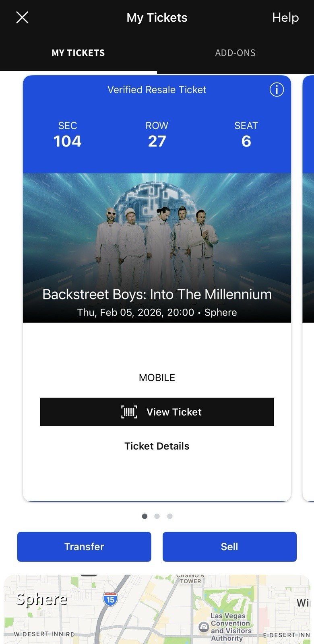
Task: Open Help from the top bar
Action: (285, 17)
